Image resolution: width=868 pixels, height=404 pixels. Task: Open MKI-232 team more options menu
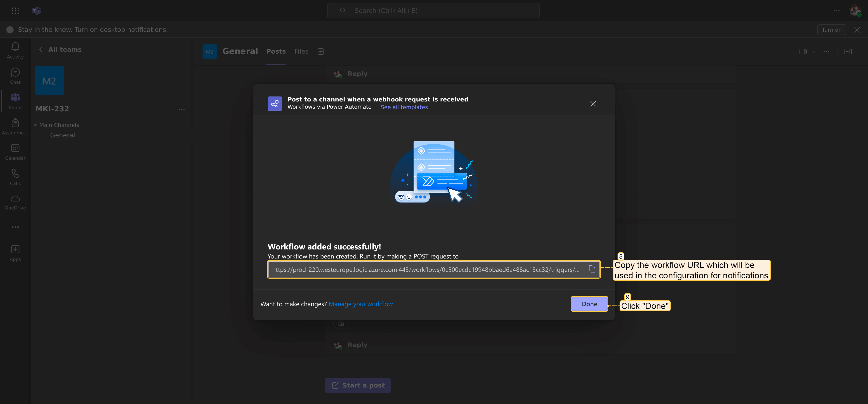182,109
